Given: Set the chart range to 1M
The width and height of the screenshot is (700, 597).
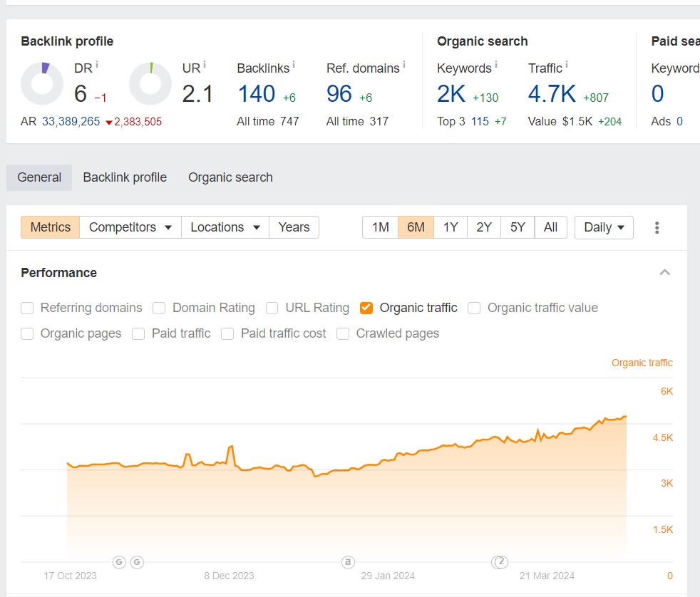Looking at the screenshot, I should tap(381, 227).
